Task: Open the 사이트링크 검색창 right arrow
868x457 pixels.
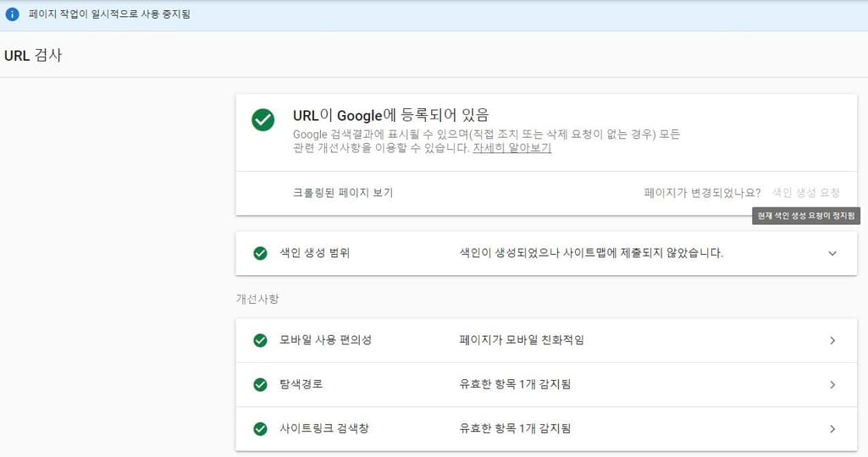Action: [x=832, y=428]
